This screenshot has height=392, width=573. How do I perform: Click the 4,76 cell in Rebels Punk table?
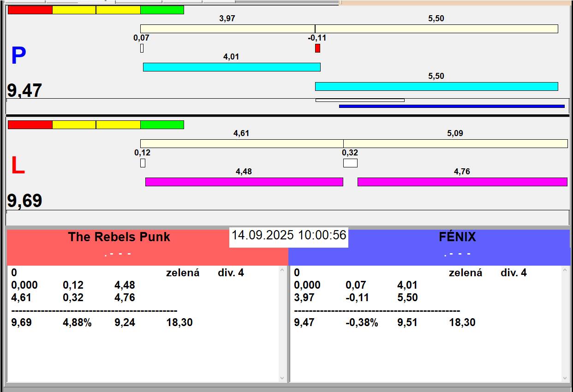tap(125, 298)
